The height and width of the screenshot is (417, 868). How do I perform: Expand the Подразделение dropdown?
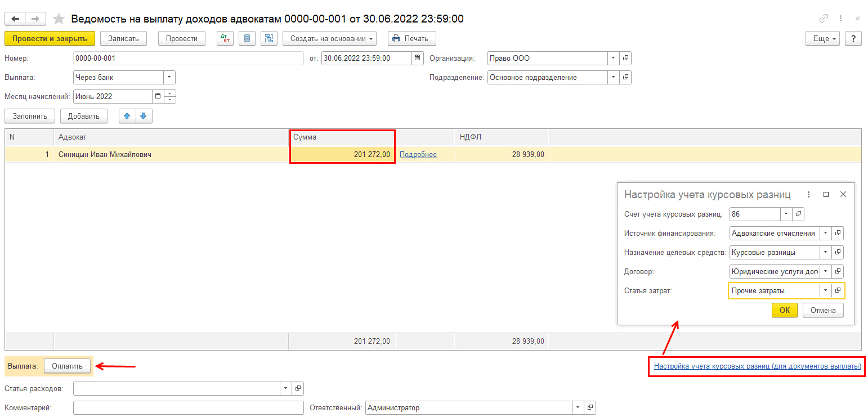[x=613, y=78]
